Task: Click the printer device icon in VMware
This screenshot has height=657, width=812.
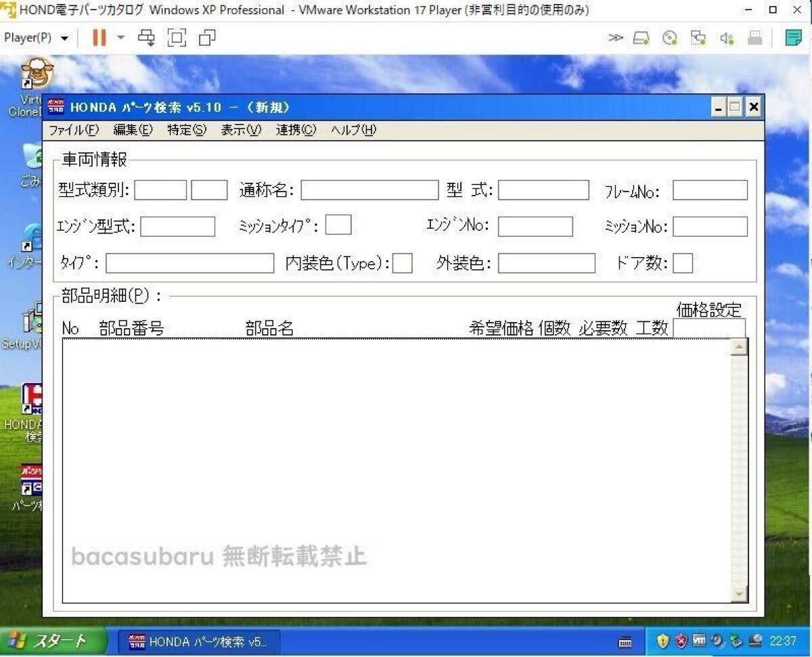Action: [755, 38]
